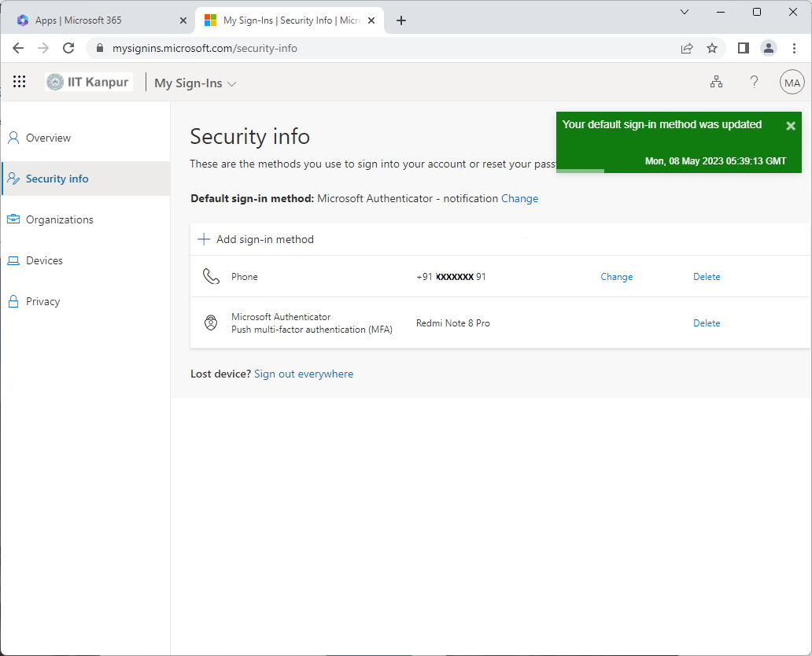Image resolution: width=812 pixels, height=656 pixels.
Task: Open the Chrome tab search chevron
Action: point(684,12)
